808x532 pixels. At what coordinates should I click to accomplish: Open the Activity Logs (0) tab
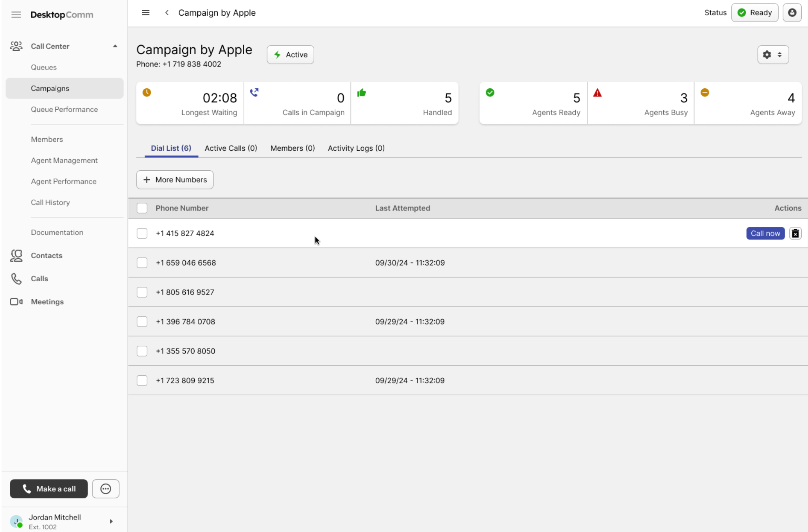click(356, 148)
